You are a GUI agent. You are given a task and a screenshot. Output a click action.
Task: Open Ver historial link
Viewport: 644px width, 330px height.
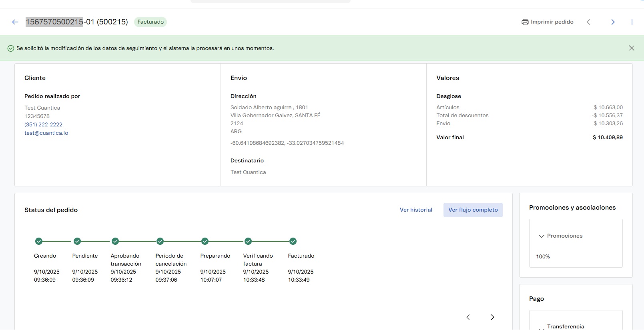tap(416, 210)
